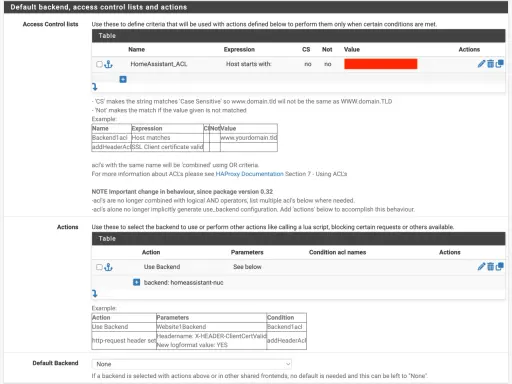
Task: Click the Access Control lists Table header bar
Action: click(x=298, y=36)
